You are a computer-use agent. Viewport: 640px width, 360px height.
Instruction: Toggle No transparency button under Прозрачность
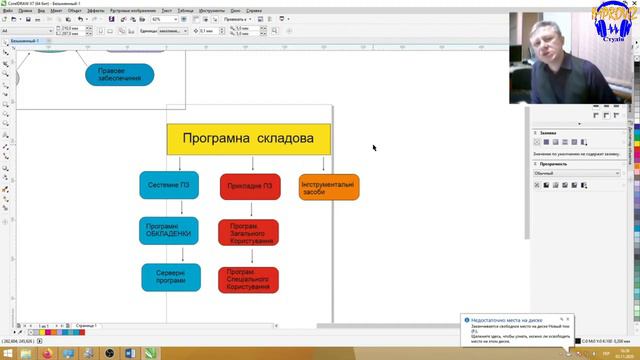[537, 185]
